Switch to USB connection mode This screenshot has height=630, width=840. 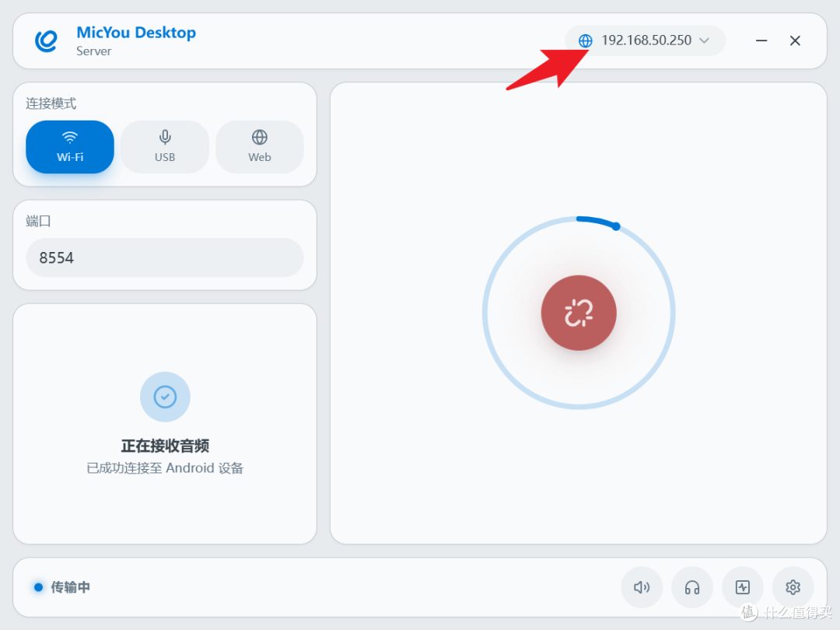pyautogui.click(x=165, y=147)
